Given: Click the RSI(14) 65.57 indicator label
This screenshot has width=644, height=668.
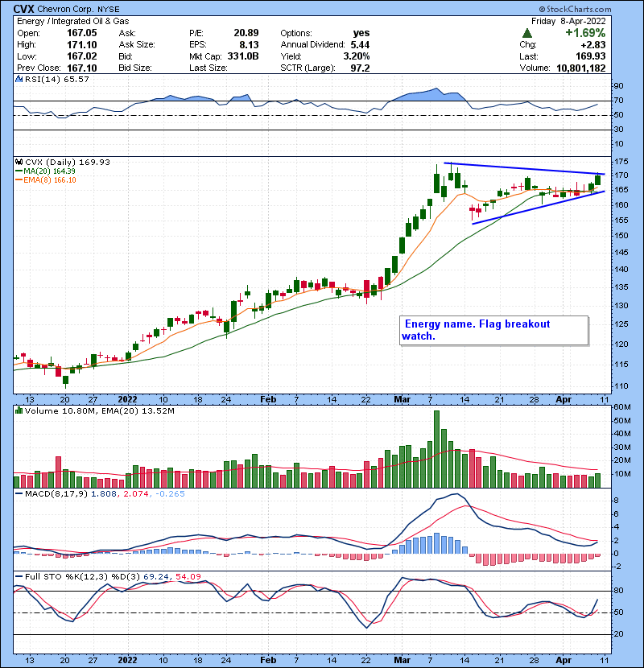Looking at the screenshot, I should tap(56, 79).
